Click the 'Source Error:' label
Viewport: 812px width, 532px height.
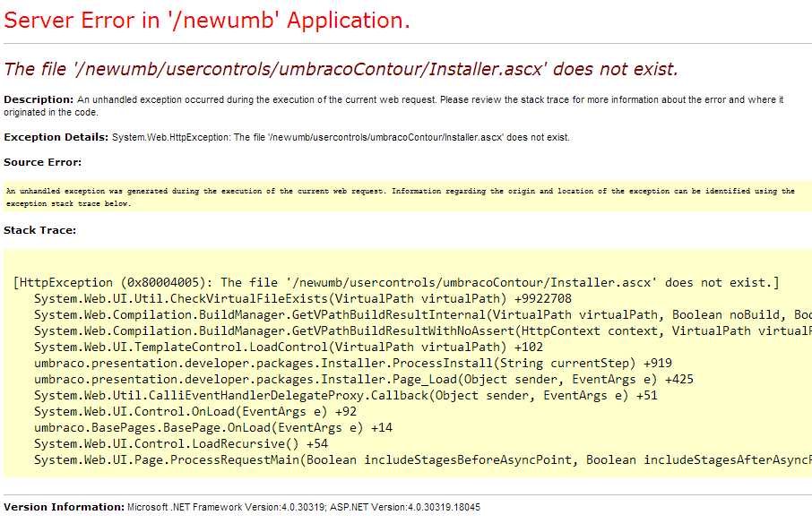42,162
